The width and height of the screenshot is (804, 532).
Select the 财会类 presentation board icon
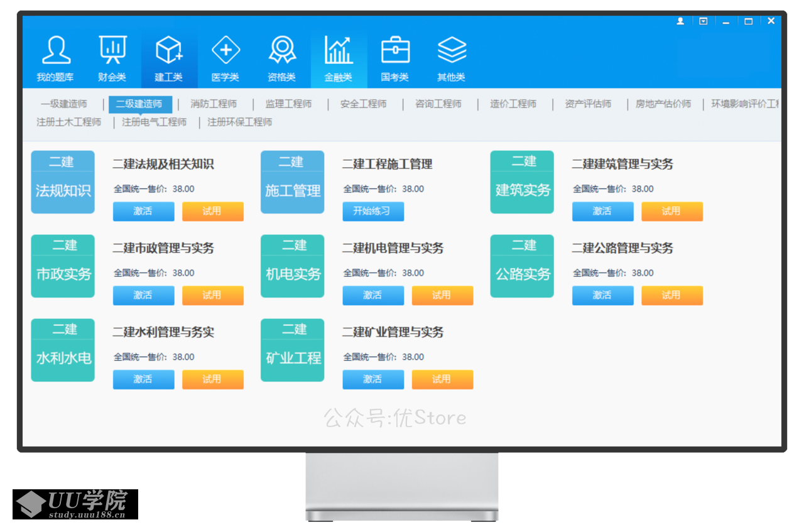pos(112,50)
